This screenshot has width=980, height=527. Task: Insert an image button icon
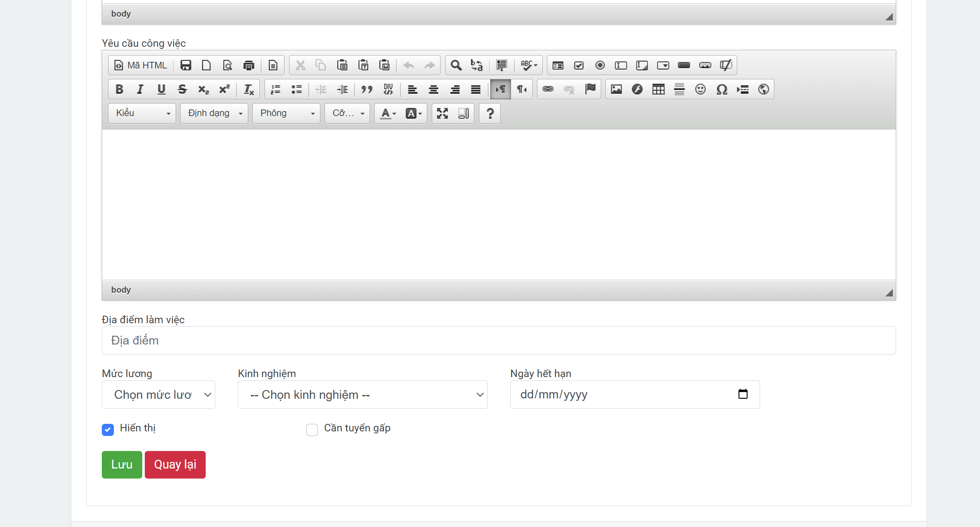click(x=705, y=66)
